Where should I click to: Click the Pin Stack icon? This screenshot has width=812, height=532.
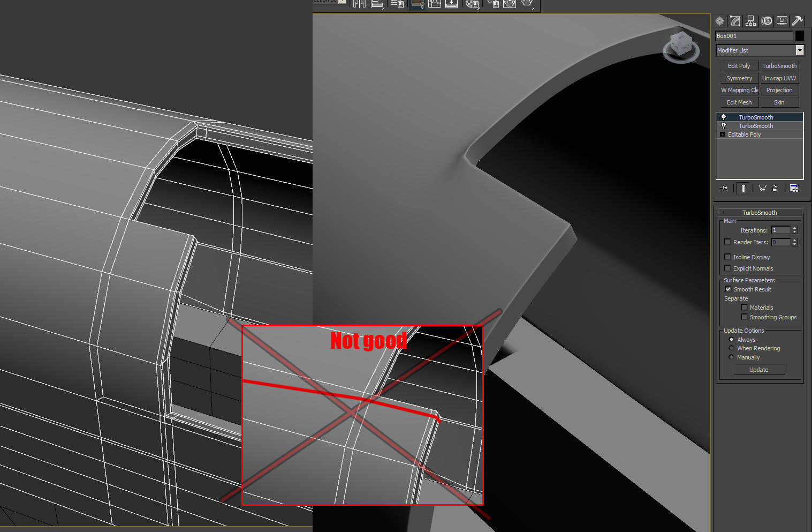pos(725,189)
